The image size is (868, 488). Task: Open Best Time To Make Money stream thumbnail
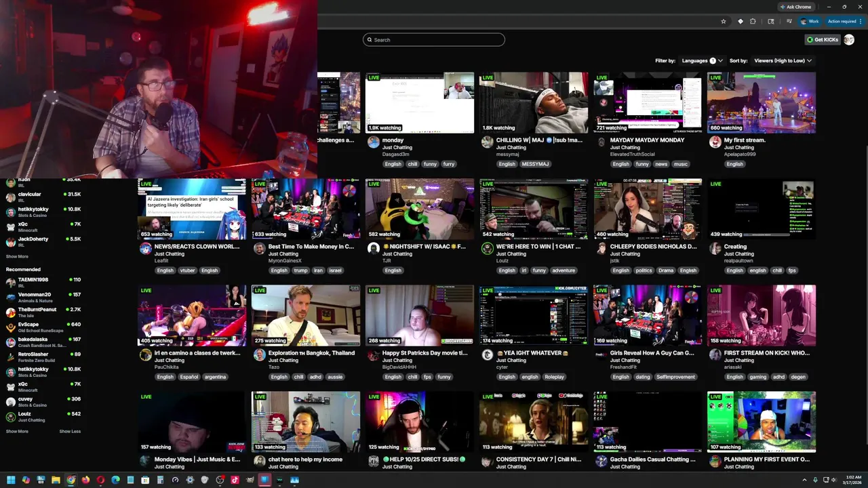(x=306, y=209)
